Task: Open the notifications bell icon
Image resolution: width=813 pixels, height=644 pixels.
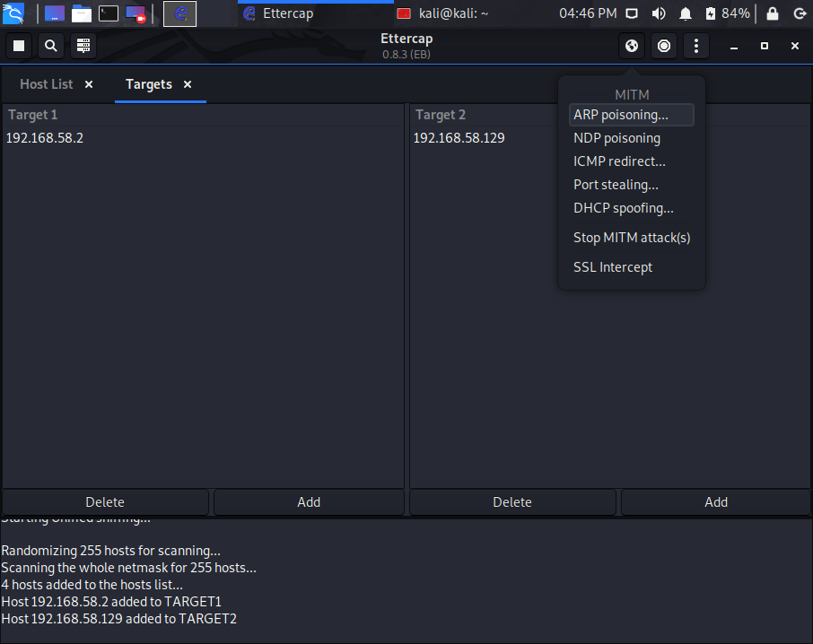Action: (686, 13)
